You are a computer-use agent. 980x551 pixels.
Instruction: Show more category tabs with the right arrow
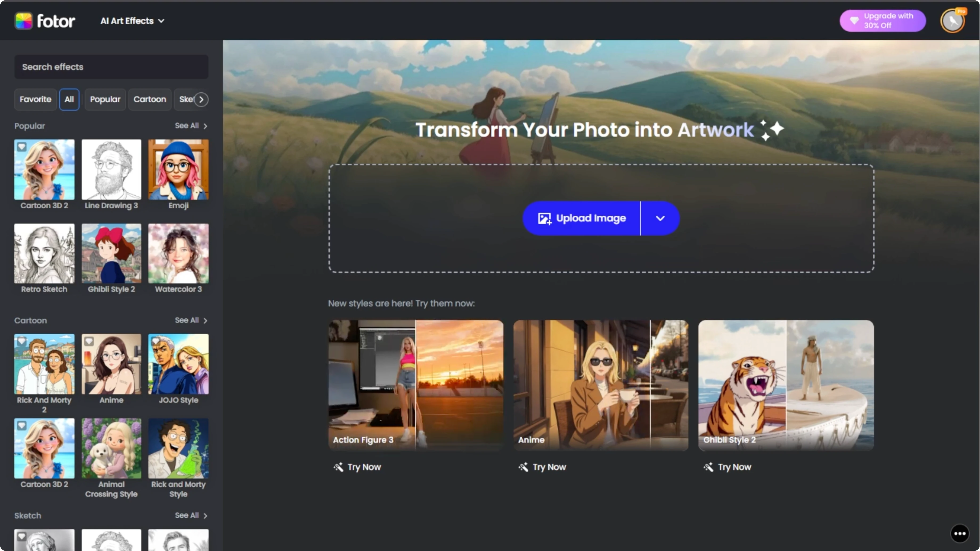point(201,100)
